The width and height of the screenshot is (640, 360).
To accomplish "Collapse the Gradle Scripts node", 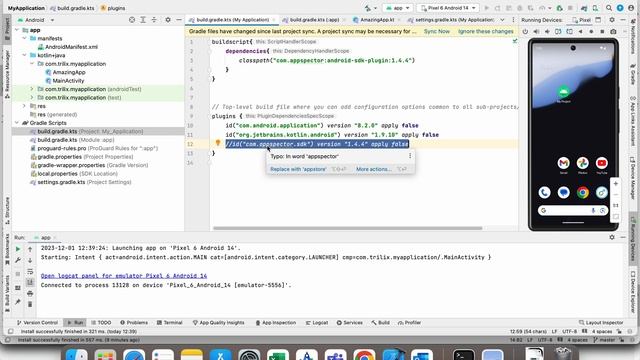I will pyautogui.click(x=17, y=123).
